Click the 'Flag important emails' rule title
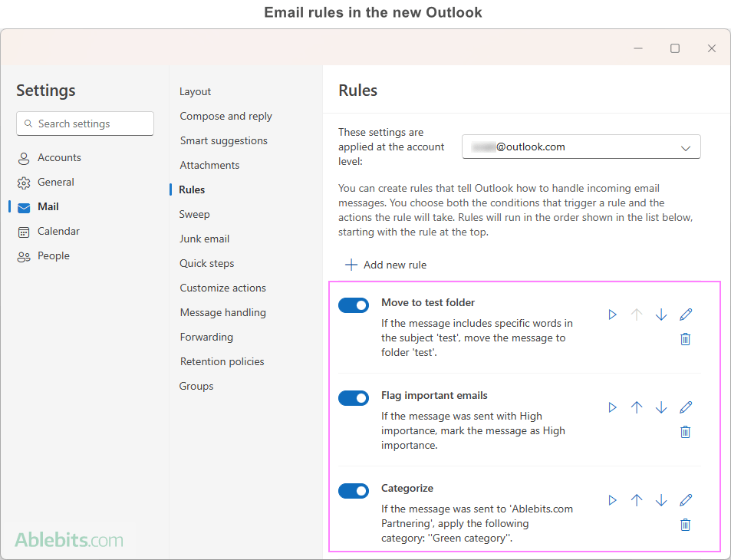The image size is (731, 560). point(434,395)
